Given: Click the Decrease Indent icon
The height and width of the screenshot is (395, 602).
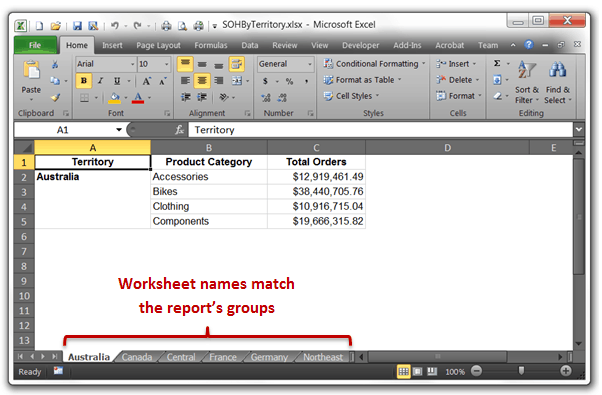Looking at the screenshot, I should point(185,97).
